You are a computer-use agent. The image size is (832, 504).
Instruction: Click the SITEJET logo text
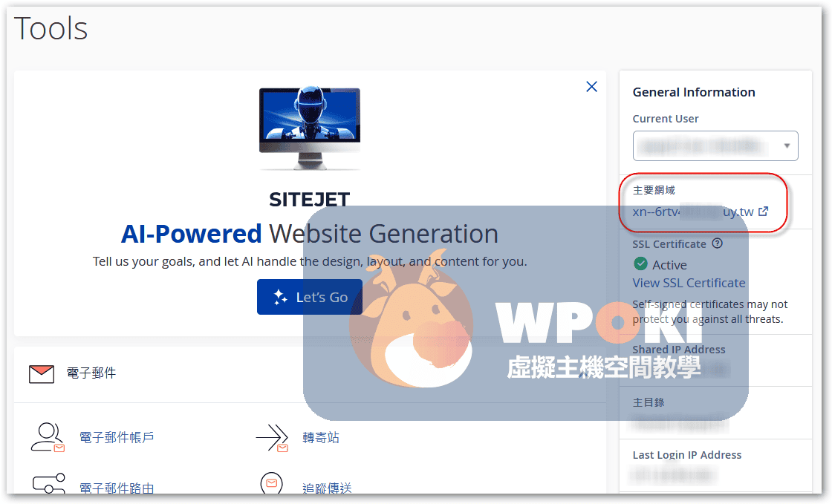tap(309, 199)
